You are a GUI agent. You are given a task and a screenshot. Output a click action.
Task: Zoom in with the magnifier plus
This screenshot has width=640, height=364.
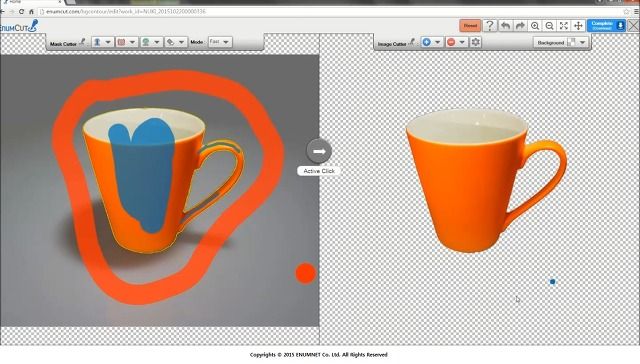pos(535,26)
